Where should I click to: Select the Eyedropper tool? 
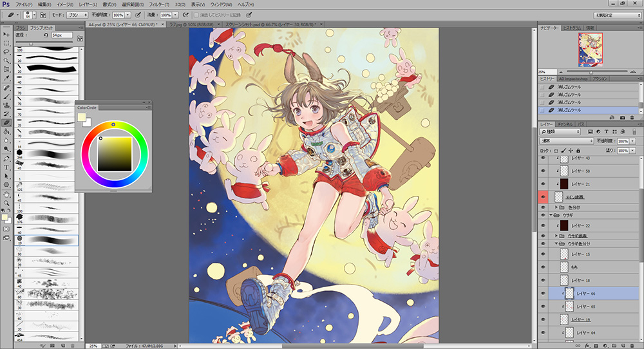click(x=6, y=78)
